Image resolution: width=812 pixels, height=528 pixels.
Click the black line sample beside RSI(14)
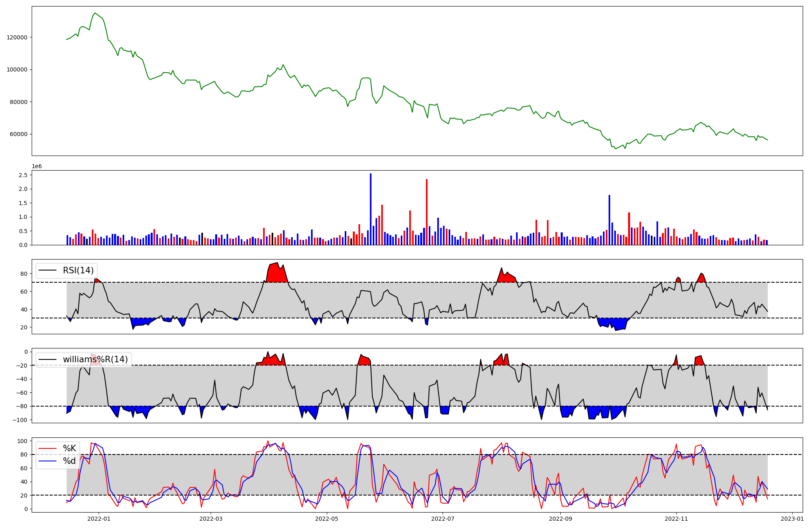[x=48, y=270]
